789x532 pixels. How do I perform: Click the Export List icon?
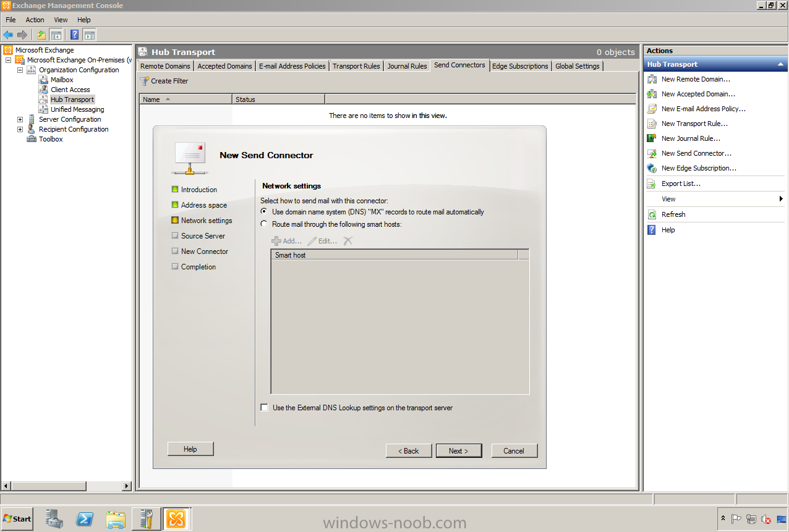(652, 184)
